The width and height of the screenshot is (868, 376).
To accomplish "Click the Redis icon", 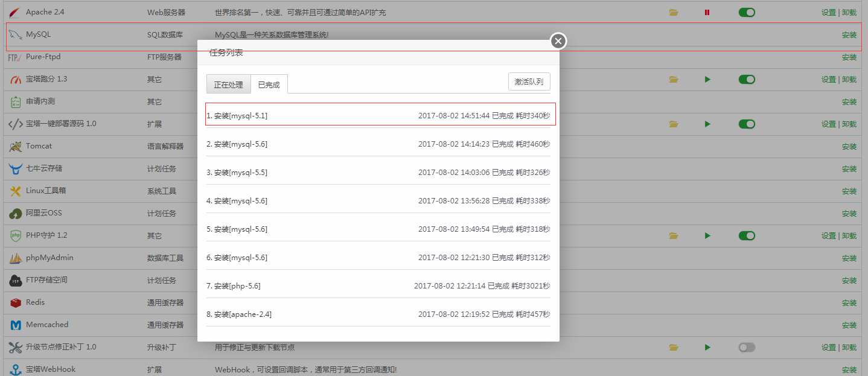I will (15, 302).
